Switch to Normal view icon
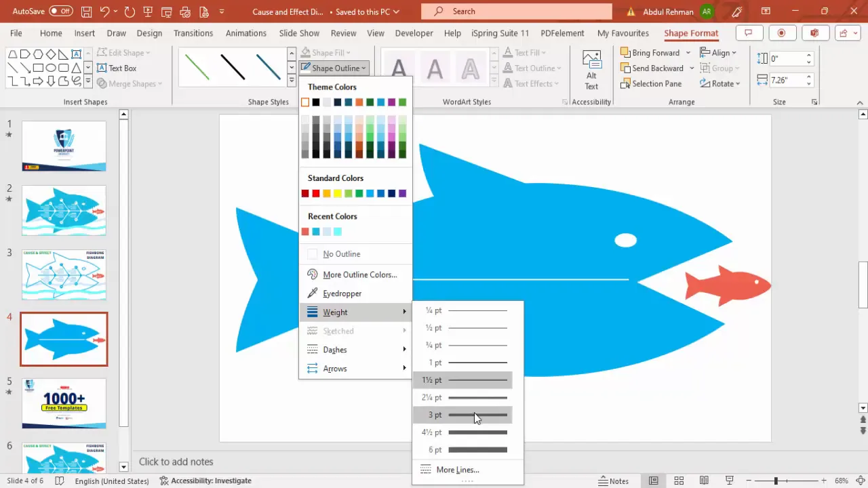This screenshot has width=868, height=488. 654,481
